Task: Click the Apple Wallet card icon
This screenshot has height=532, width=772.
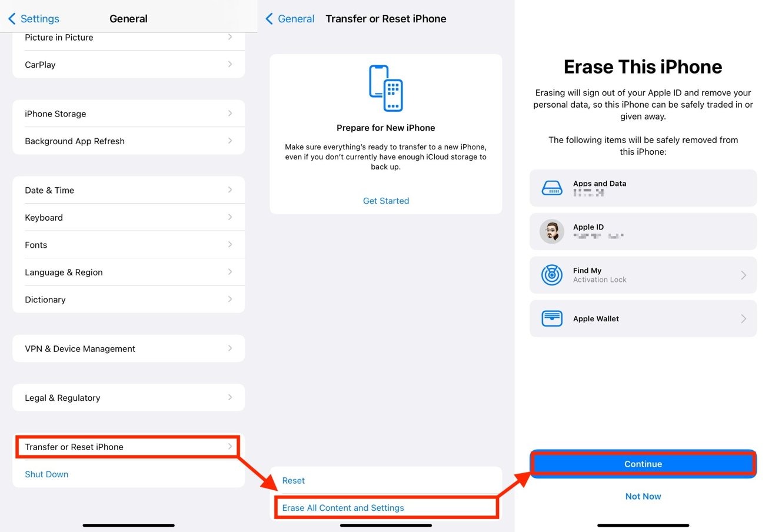Action: (x=552, y=318)
